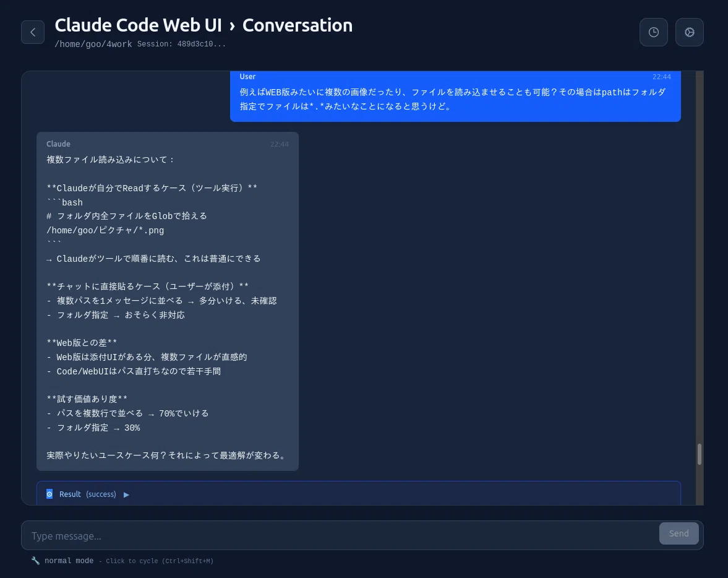
Task: Click the '**Web版との差**' heading line
Action: point(82,343)
